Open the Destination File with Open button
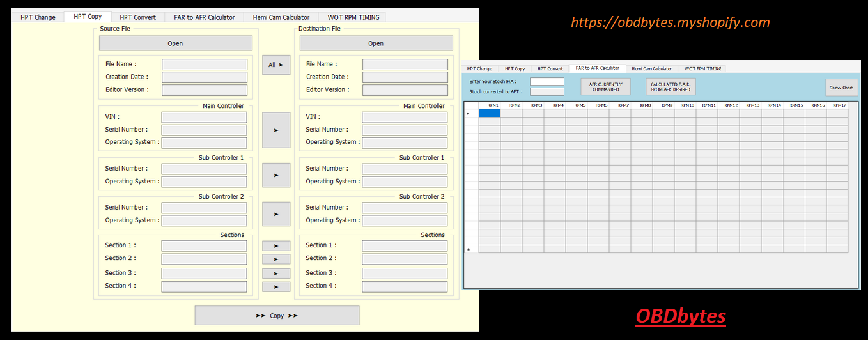This screenshot has height=340, width=868. tap(376, 43)
